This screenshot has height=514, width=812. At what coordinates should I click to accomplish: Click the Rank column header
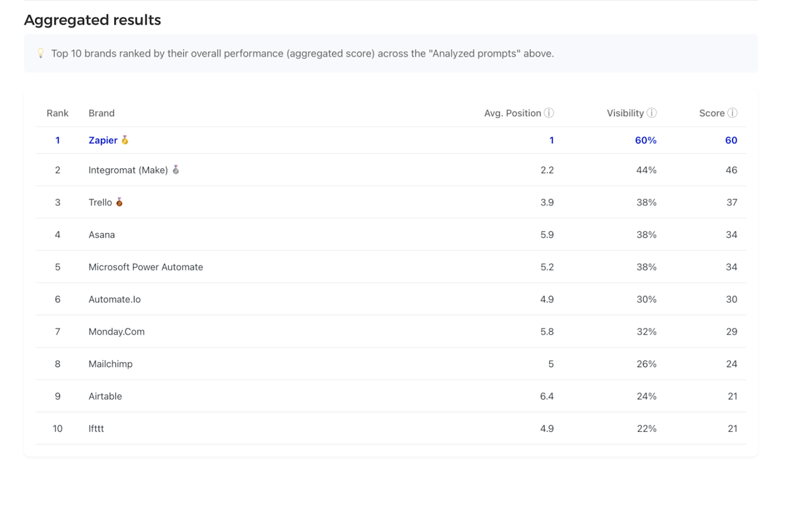pos(57,113)
